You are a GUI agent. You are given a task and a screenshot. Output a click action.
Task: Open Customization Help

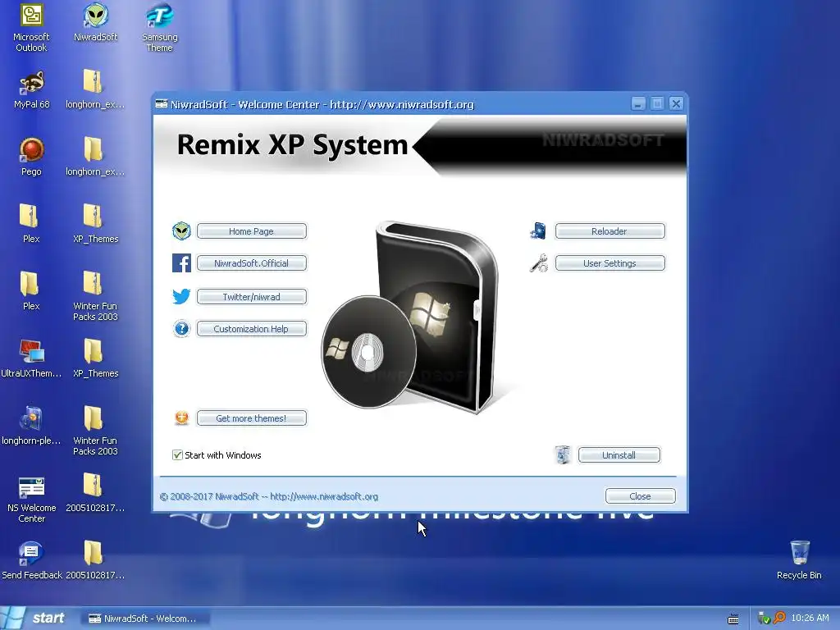click(x=252, y=328)
